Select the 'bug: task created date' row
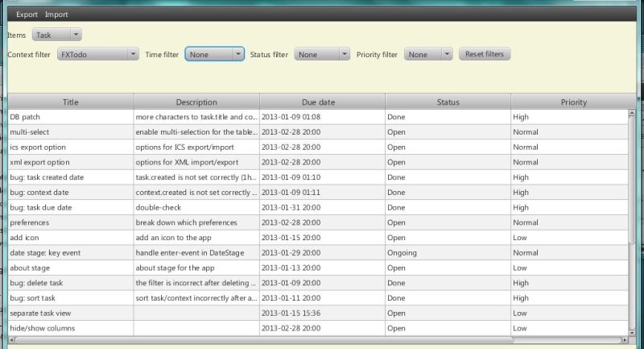 coord(318,177)
